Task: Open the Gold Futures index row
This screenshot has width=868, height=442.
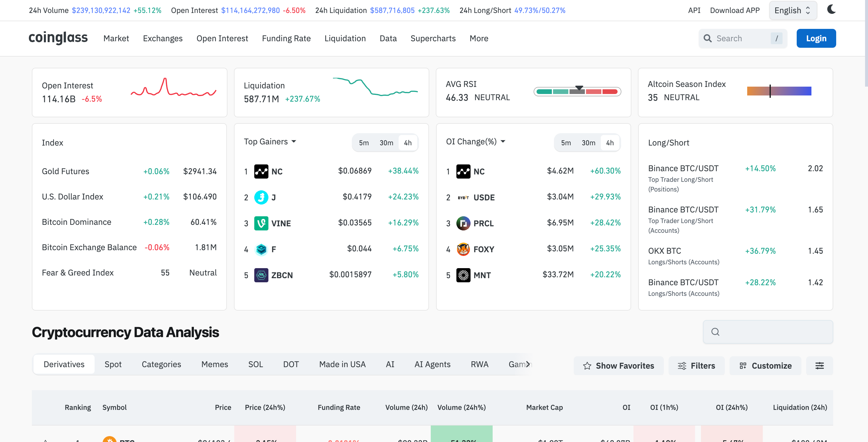Action: [x=129, y=171]
